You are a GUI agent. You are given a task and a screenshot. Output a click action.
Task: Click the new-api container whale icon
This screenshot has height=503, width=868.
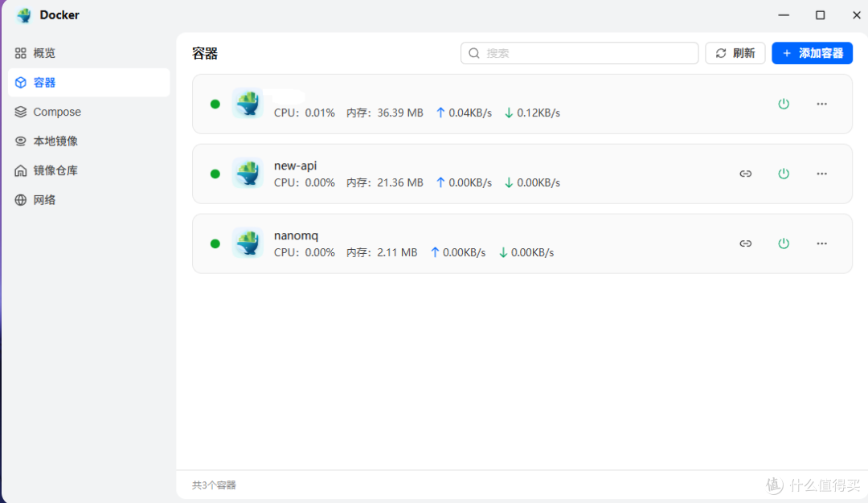[248, 174]
